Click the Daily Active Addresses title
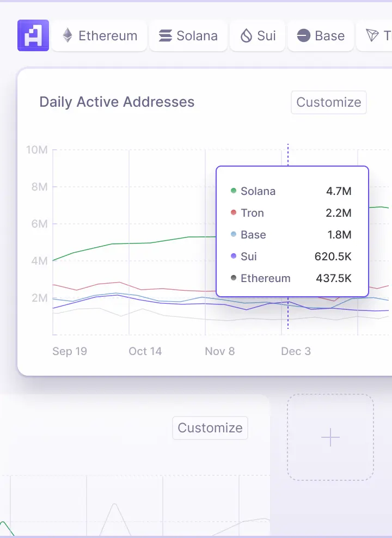 [117, 102]
